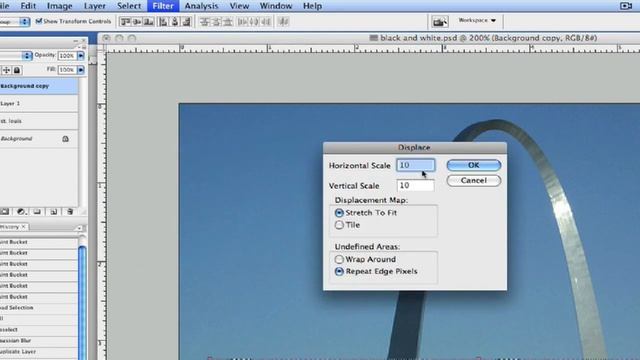Select the Tile radio button
Viewport: 640px width, 360px height.
coord(339,225)
